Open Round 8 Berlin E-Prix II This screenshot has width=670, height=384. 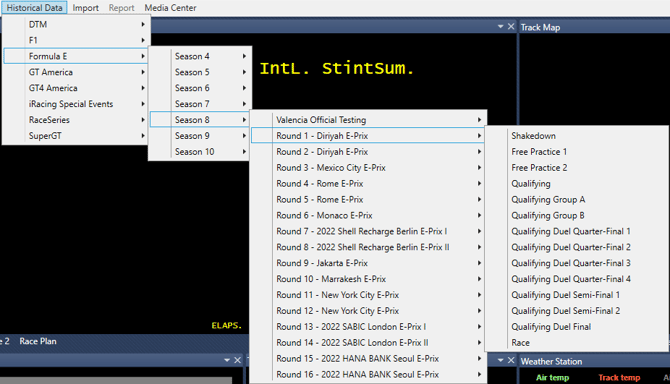click(x=368, y=247)
